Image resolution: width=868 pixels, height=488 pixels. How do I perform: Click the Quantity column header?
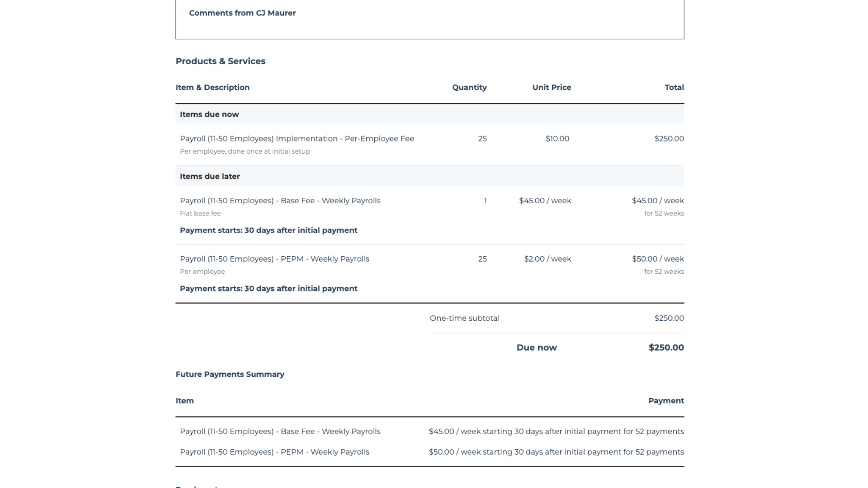pyautogui.click(x=469, y=87)
